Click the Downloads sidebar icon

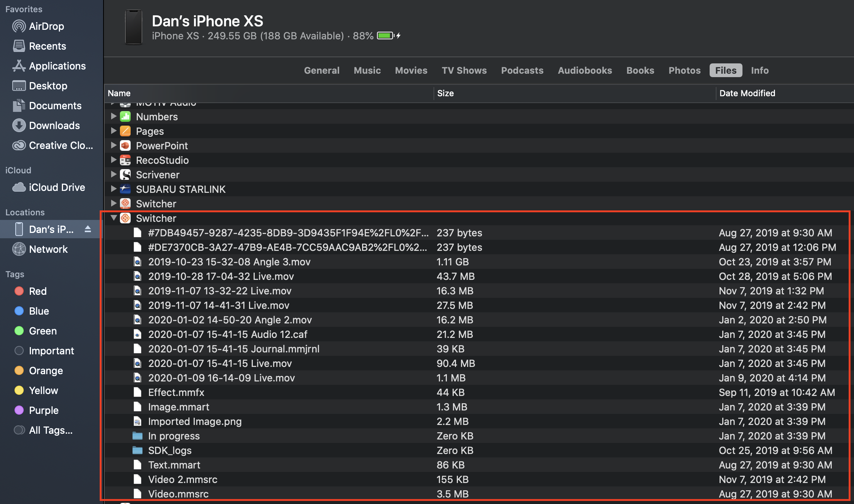tap(19, 126)
